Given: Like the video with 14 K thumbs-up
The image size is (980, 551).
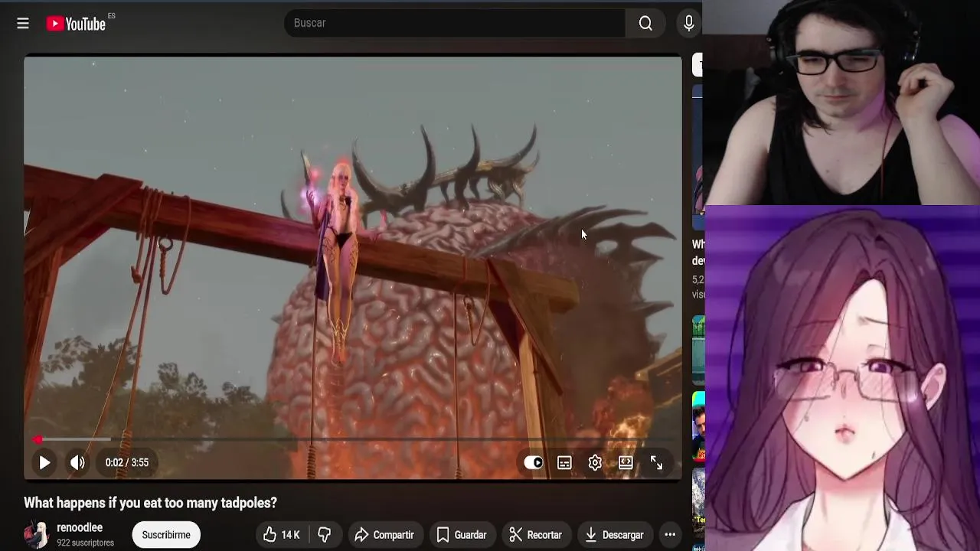Looking at the screenshot, I should pyautogui.click(x=282, y=535).
